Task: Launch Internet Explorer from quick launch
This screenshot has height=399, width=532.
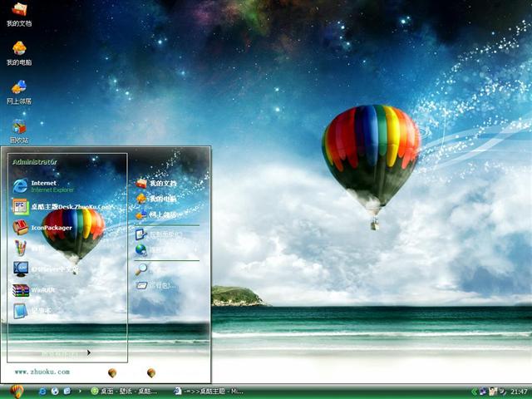Action: [x=42, y=392]
